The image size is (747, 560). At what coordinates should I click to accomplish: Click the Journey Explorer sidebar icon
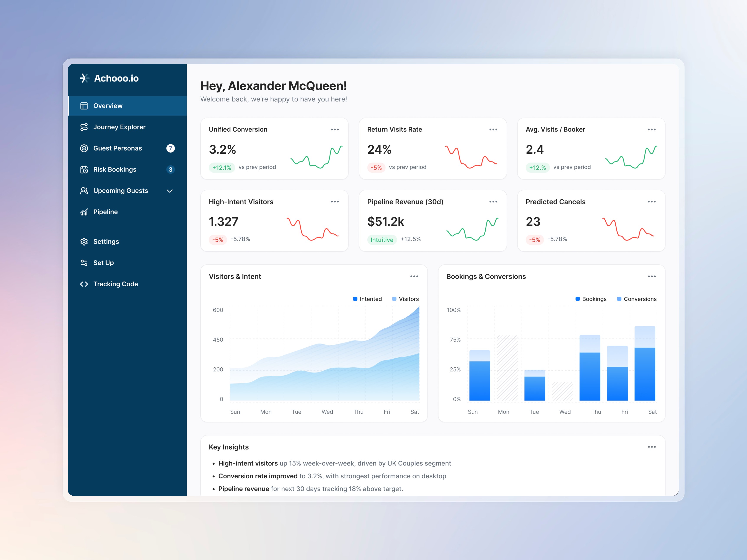tap(84, 127)
